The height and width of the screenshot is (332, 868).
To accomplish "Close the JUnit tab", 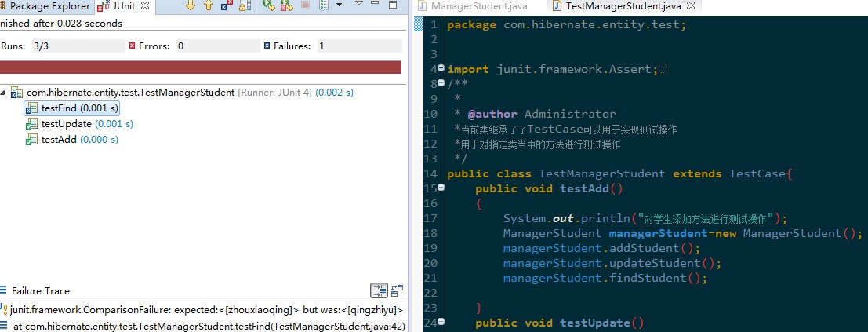I will (x=145, y=6).
